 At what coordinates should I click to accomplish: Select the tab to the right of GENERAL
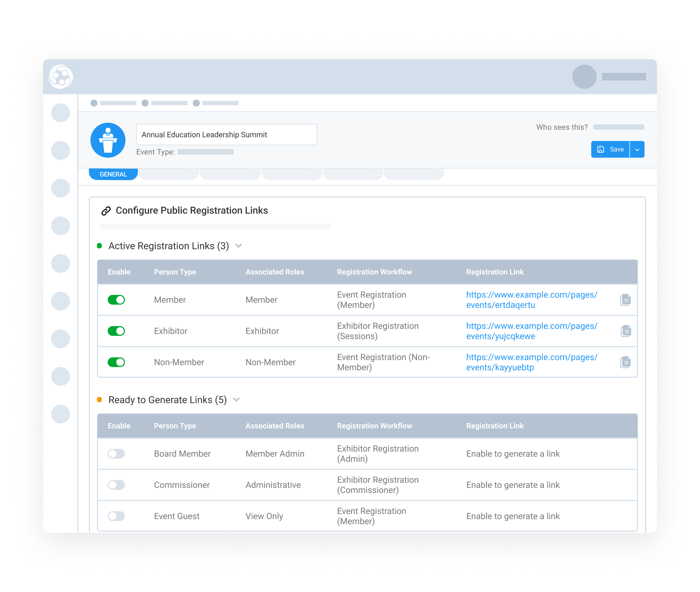[x=169, y=174]
